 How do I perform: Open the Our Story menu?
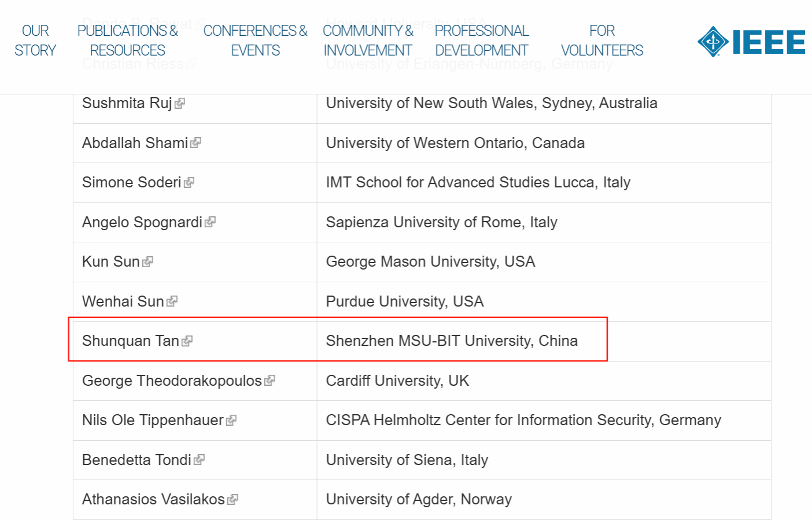pos(35,40)
